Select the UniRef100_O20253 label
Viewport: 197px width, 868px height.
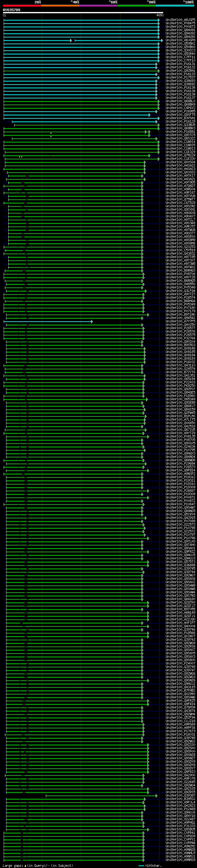coord(180,247)
